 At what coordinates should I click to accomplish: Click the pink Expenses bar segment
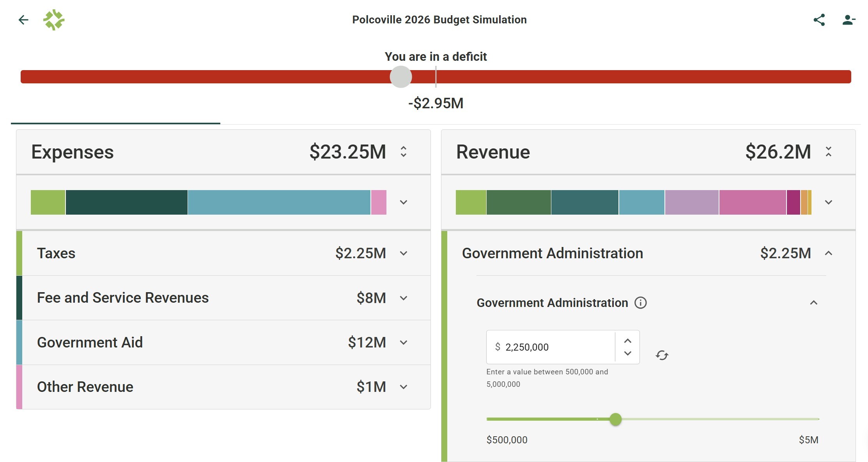pyautogui.click(x=379, y=202)
